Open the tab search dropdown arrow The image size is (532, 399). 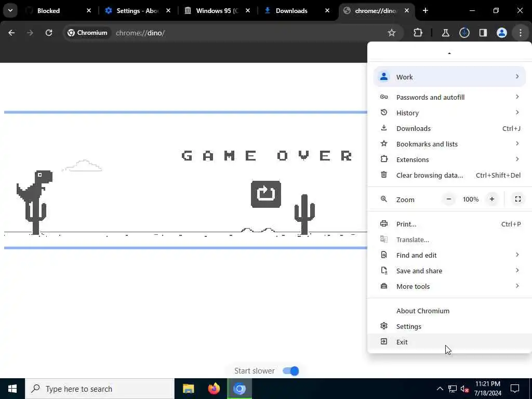coord(10,10)
